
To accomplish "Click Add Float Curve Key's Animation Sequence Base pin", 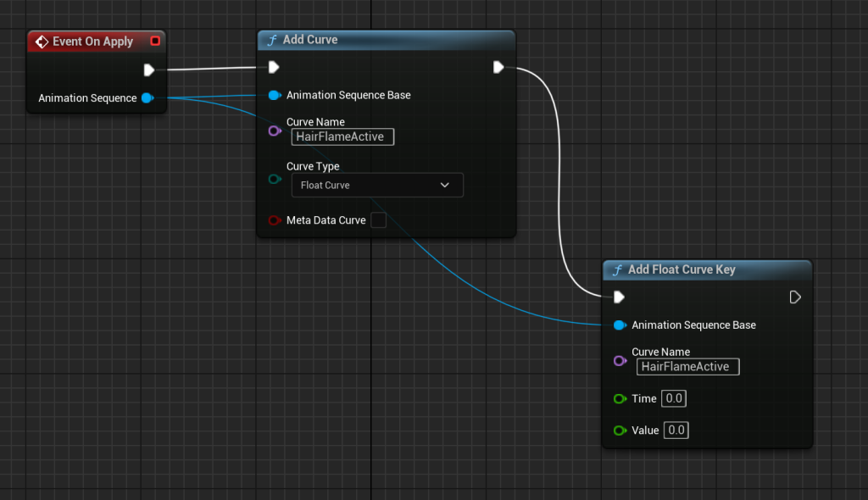I will [620, 325].
